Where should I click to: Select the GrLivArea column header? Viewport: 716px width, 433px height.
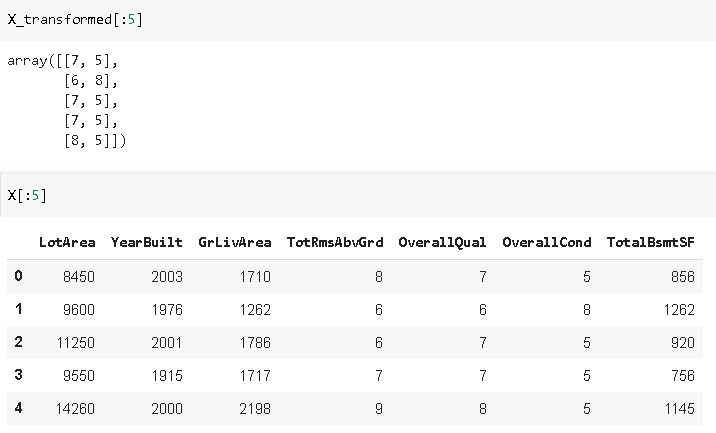(235, 243)
